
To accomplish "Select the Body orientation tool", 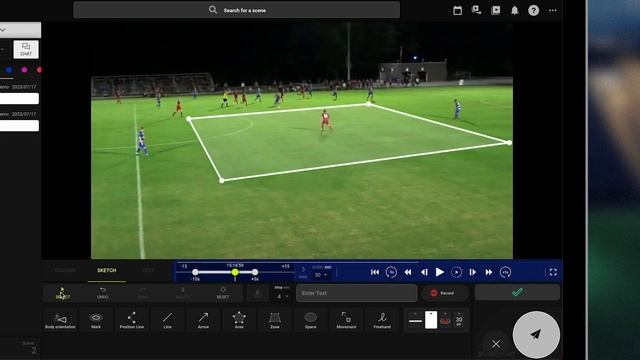I will click(x=60, y=320).
